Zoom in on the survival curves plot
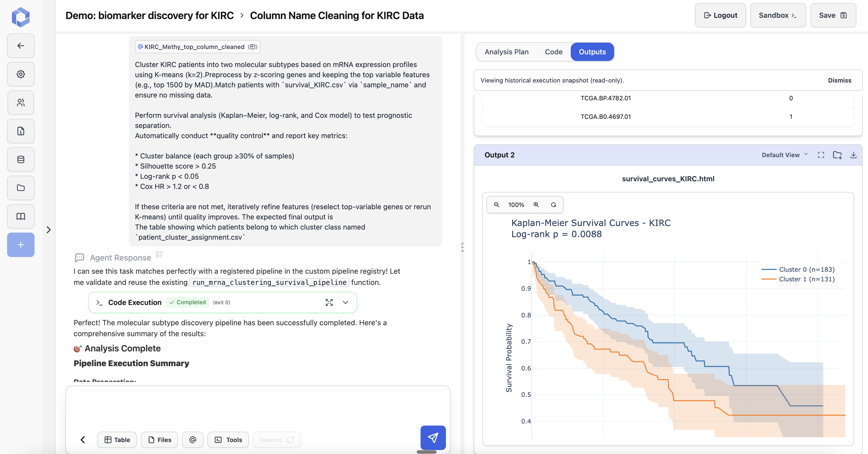The width and height of the screenshot is (868, 454). coord(536,205)
